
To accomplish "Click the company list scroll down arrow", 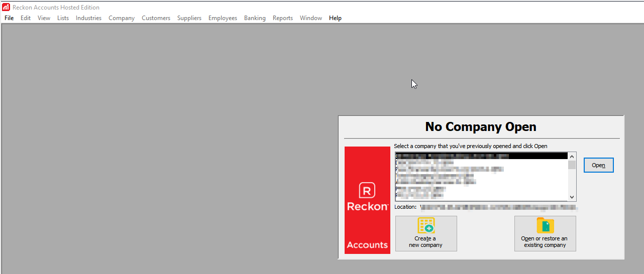I will pos(572,197).
